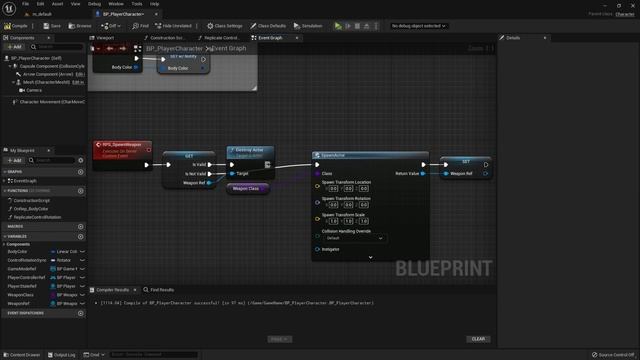Click the SpawnActor Class pin
The height and width of the screenshot is (360, 640).
click(317, 173)
